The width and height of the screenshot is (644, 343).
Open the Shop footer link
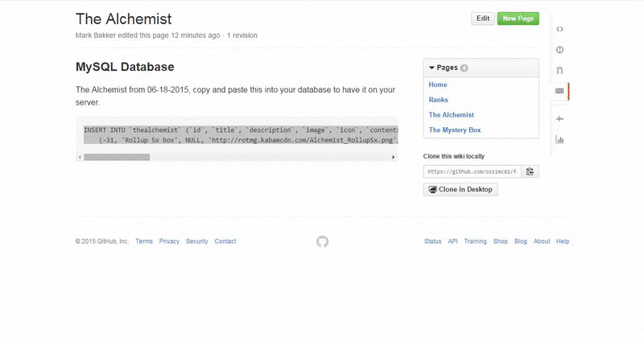point(500,242)
